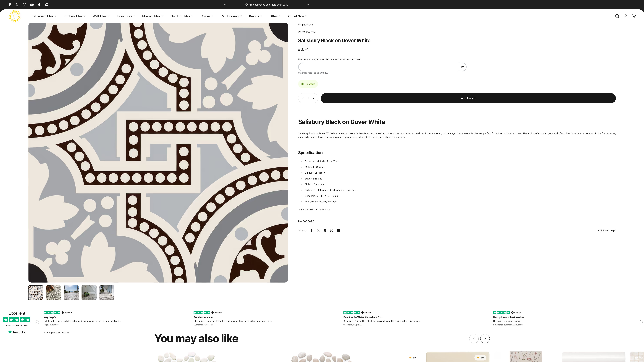Open the account login icon

coord(625,16)
